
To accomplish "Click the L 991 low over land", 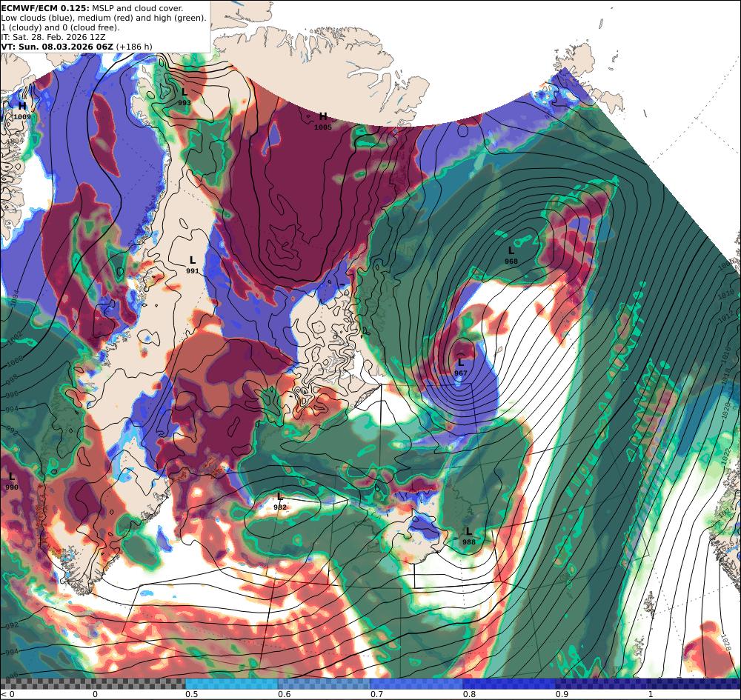I will 193,265.
